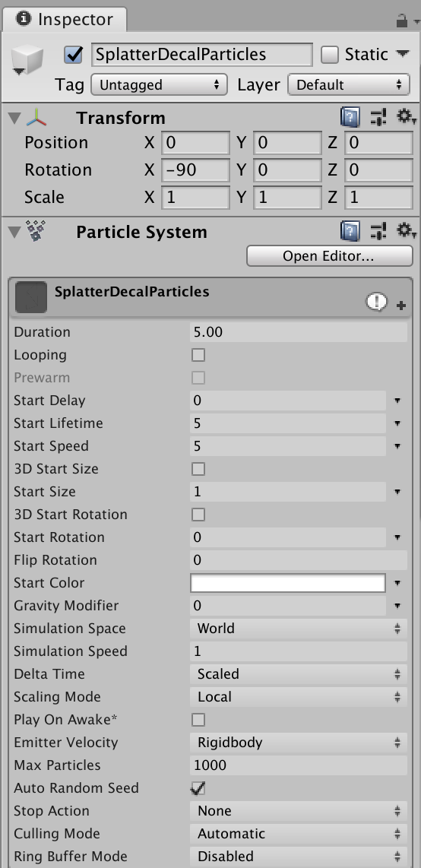Viewport: 421px width, 868px height.
Task: Open Transform component help reference icon
Action: [350, 118]
